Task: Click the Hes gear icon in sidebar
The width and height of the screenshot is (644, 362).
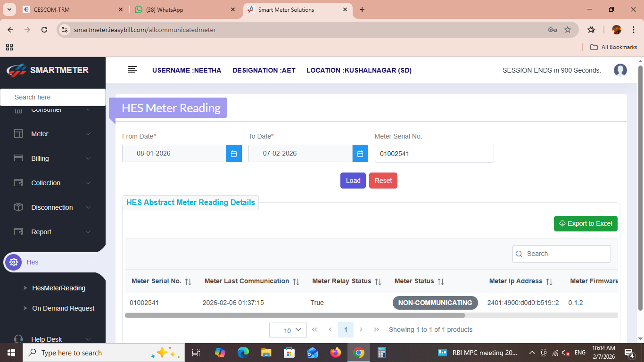Action: pos(14,262)
